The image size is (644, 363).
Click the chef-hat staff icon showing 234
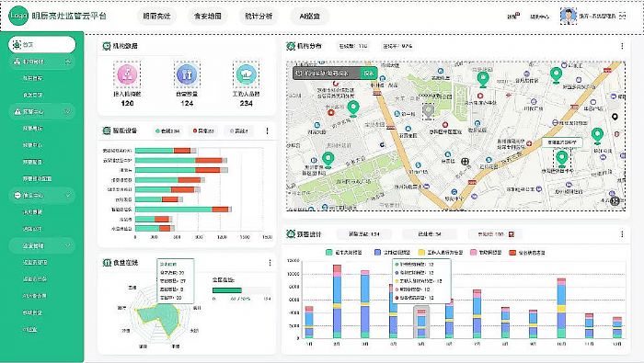pos(246,74)
